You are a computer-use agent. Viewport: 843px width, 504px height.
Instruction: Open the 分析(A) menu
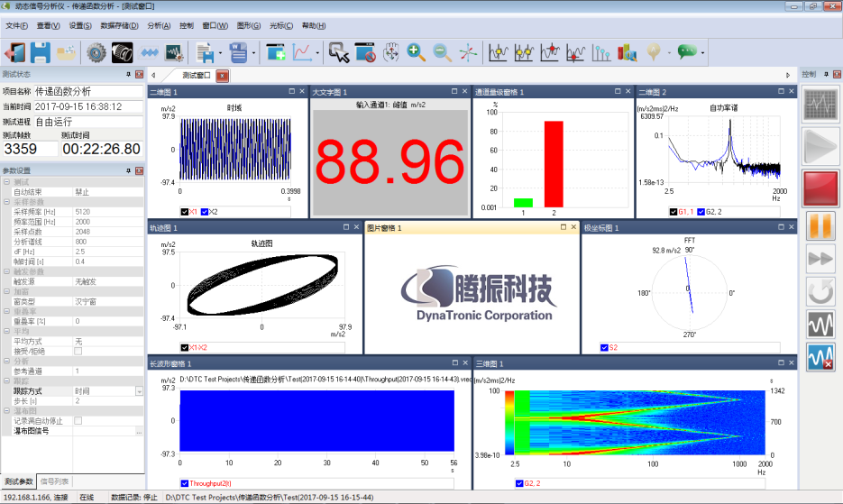pyautogui.click(x=159, y=26)
